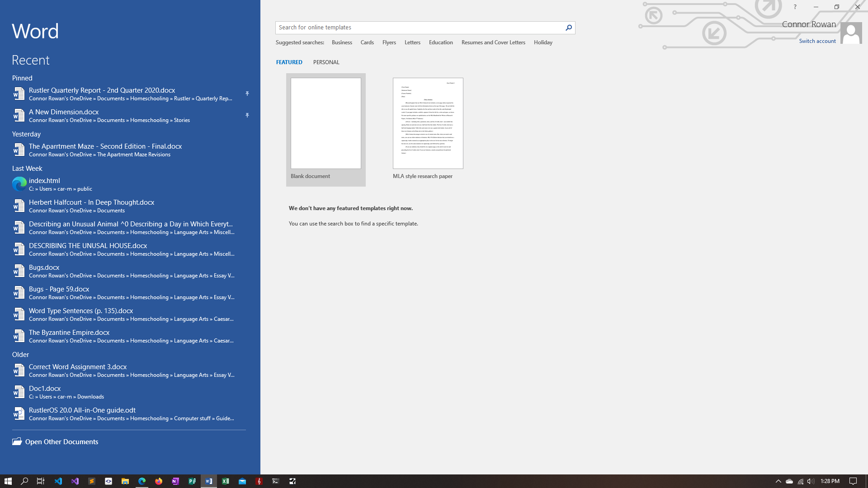Search suggested category Education
The image size is (868, 488).
(x=441, y=42)
